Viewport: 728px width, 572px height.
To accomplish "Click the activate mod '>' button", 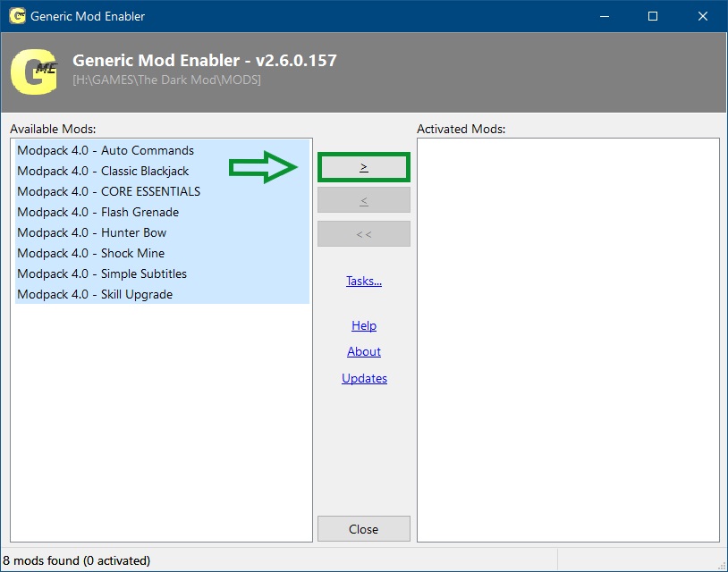I will click(363, 167).
